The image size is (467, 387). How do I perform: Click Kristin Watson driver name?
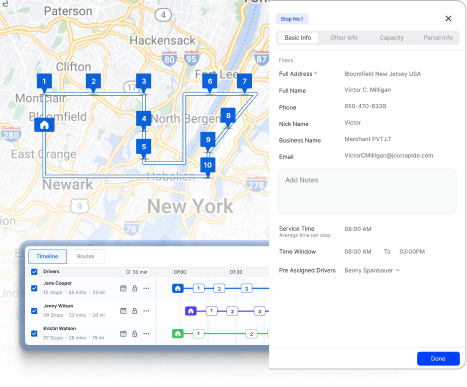coord(60,328)
